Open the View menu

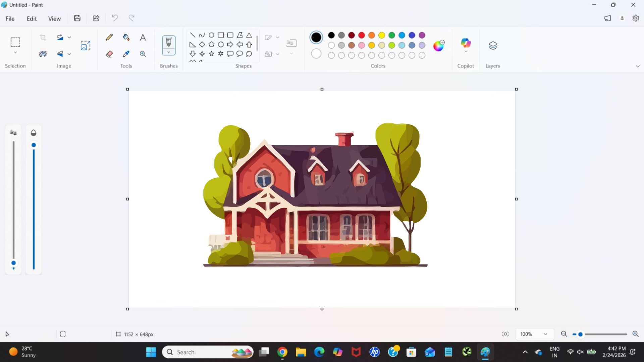coord(54,19)
